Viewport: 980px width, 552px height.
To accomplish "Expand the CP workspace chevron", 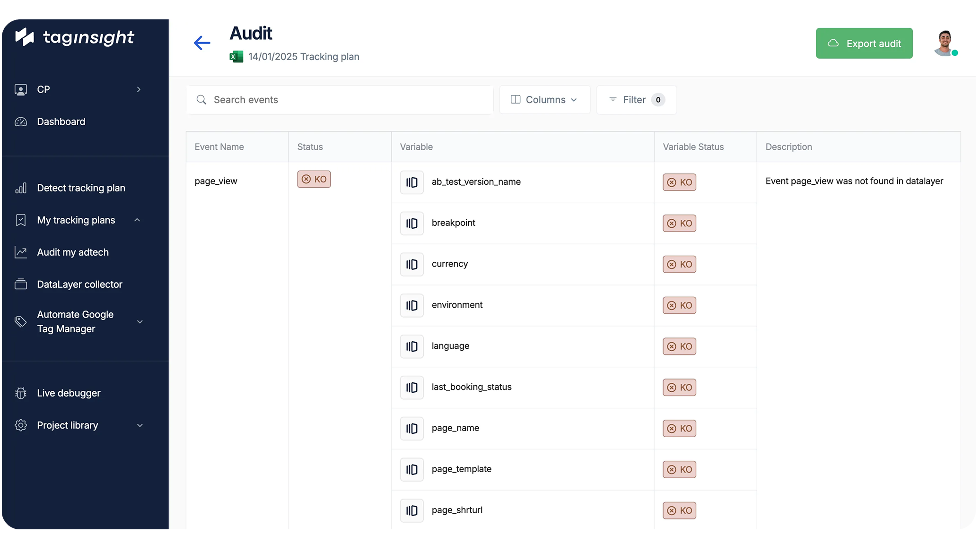I will (x=139, y=89).
